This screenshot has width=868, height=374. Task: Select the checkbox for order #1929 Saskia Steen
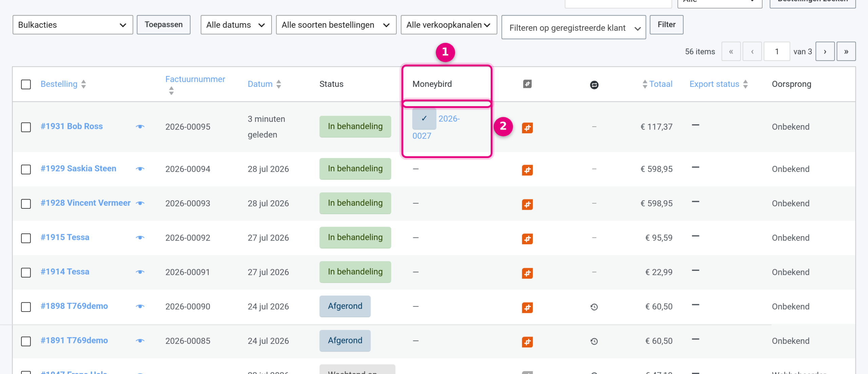click(26, 169)
